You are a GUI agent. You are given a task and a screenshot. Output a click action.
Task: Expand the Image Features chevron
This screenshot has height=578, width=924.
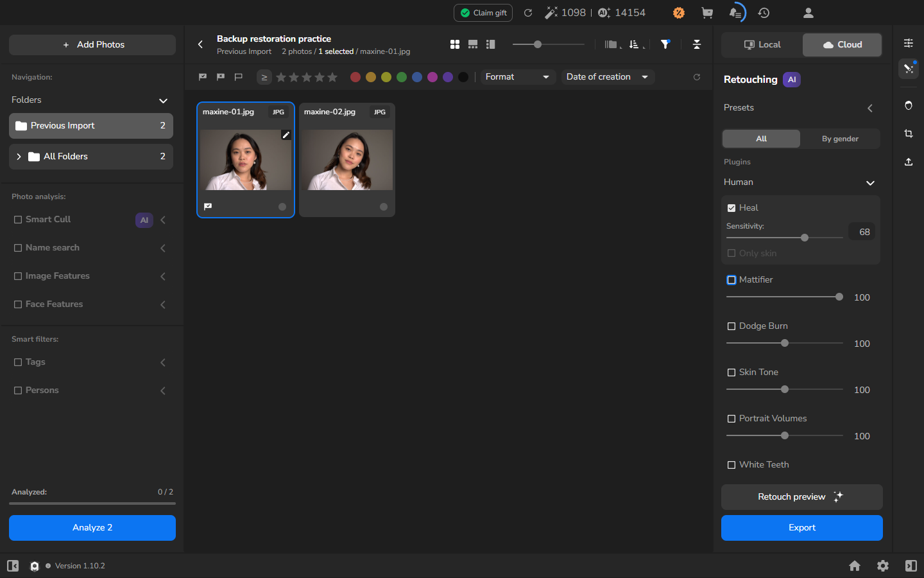point(163,276)
